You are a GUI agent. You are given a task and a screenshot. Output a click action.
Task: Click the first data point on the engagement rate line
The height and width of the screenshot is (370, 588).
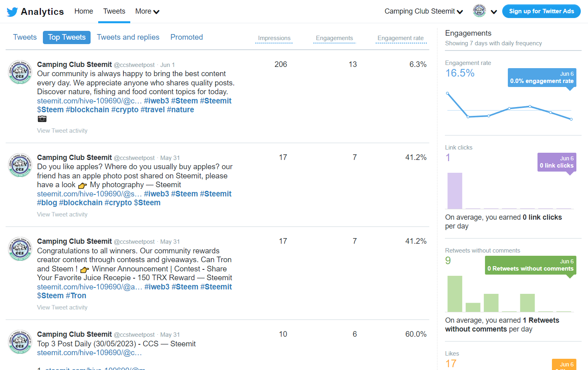coord(448,93)
